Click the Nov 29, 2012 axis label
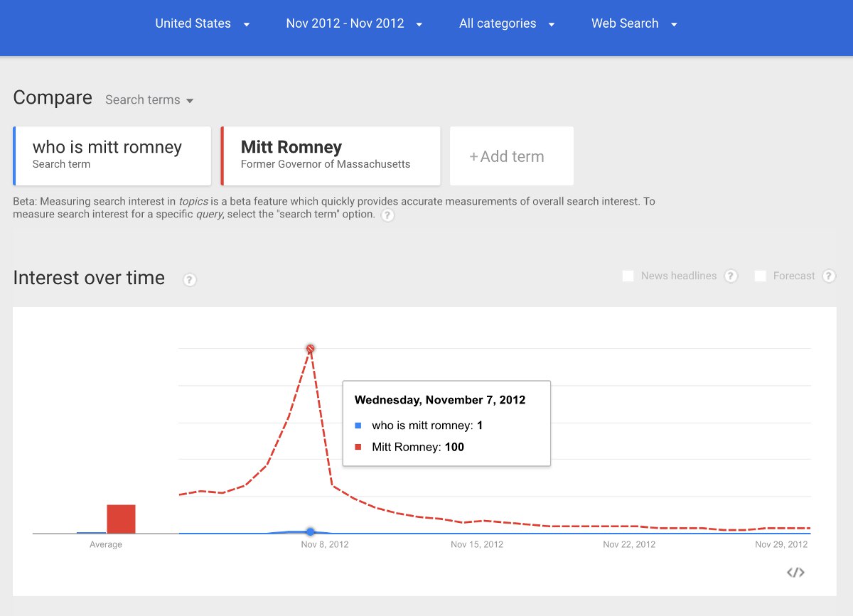This screenshot has width=853, height=616. pyautogui.click(x=781, y=545)
